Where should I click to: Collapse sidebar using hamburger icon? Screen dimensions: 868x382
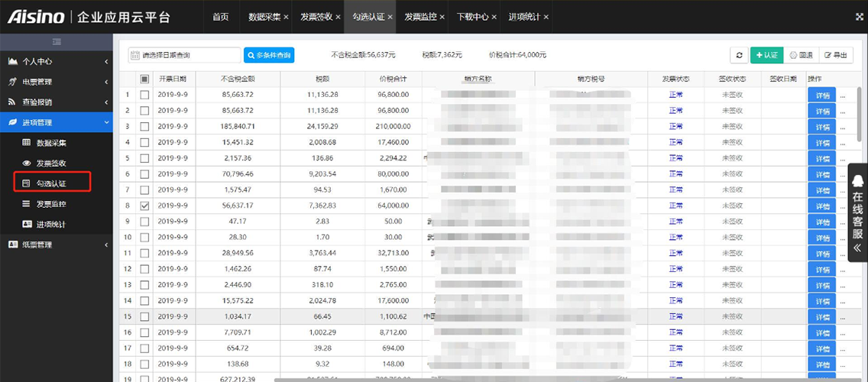click(x=57, y=41)
